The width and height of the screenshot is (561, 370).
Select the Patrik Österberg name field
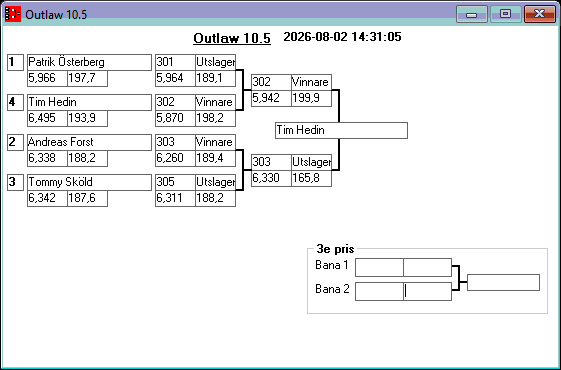pos(89,62)
